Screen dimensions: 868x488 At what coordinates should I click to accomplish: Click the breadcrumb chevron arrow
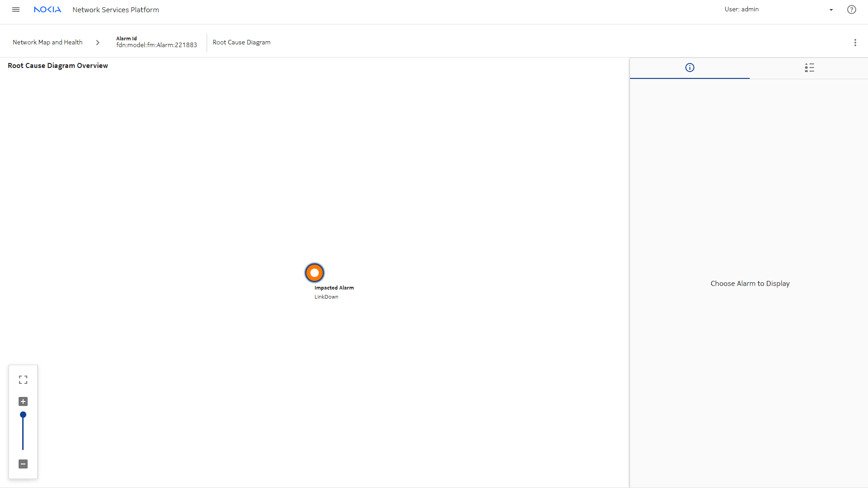point(97,43)
